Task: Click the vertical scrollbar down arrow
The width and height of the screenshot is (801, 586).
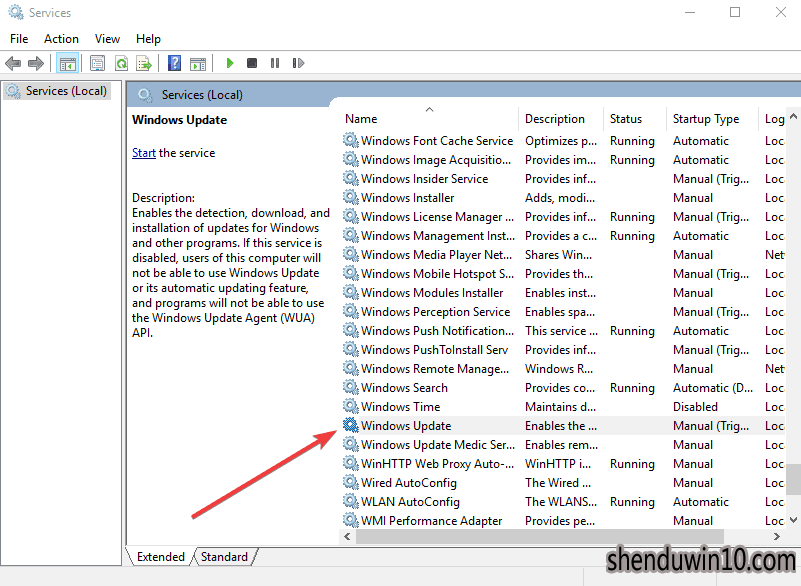Action: coord(793,520)
